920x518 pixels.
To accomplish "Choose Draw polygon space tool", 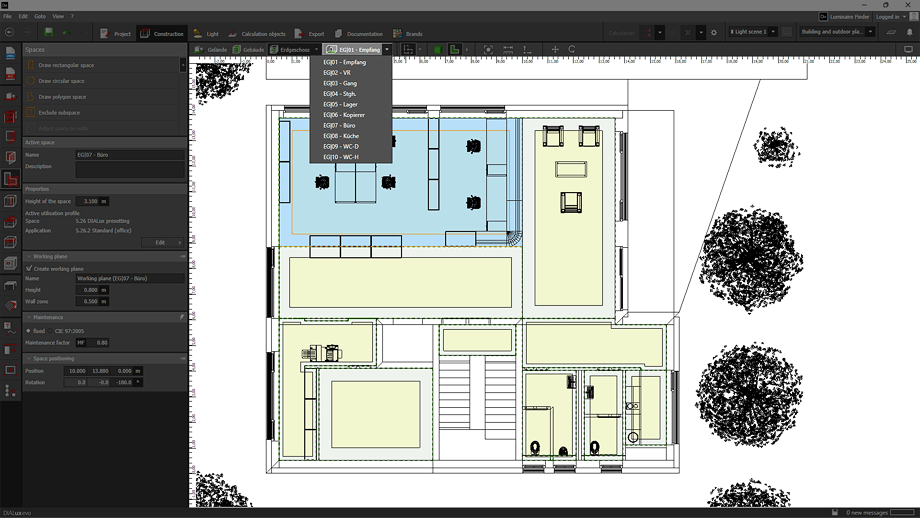I will point(62,97).
